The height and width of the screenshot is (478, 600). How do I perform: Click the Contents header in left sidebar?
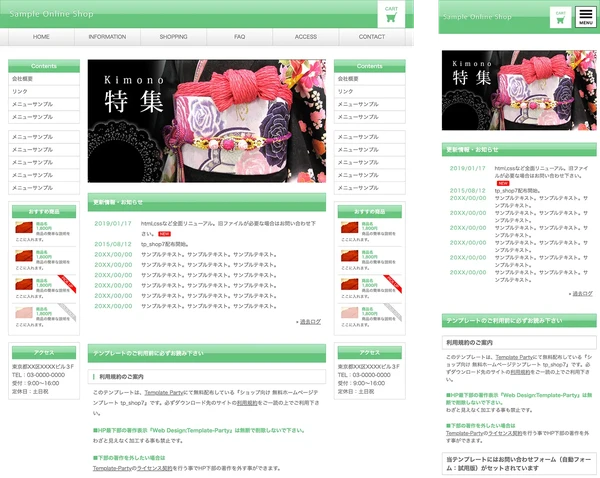[x=44, y=66]
